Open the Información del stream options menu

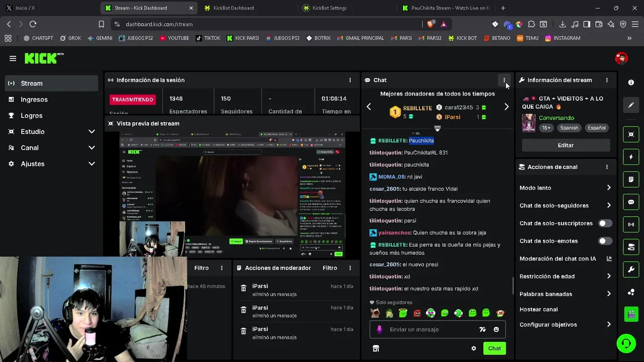[x=607, y=80]
